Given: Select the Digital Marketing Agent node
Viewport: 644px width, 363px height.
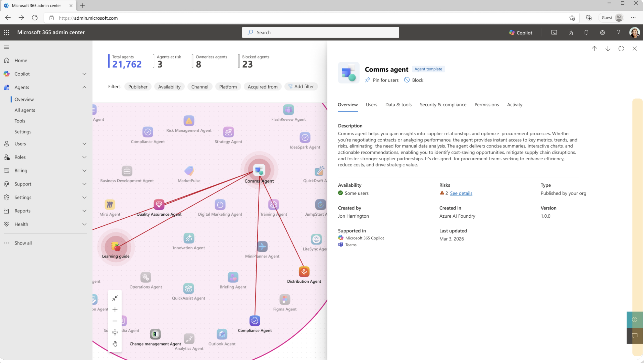Looking at the screenshot, I should coord(220,205).
